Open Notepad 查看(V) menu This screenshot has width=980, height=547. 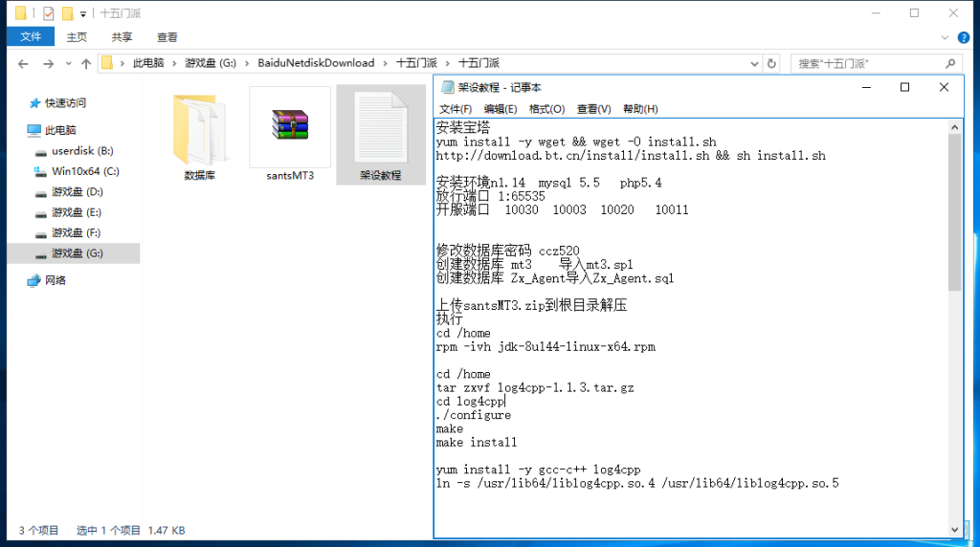pos(593,109)
